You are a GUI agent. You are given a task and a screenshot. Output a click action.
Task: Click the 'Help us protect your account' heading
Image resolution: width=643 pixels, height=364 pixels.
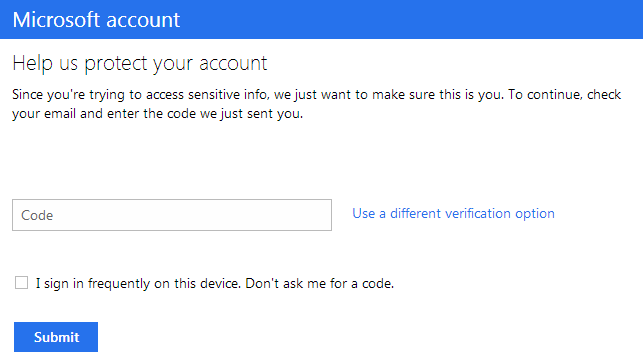pos(140,64)
